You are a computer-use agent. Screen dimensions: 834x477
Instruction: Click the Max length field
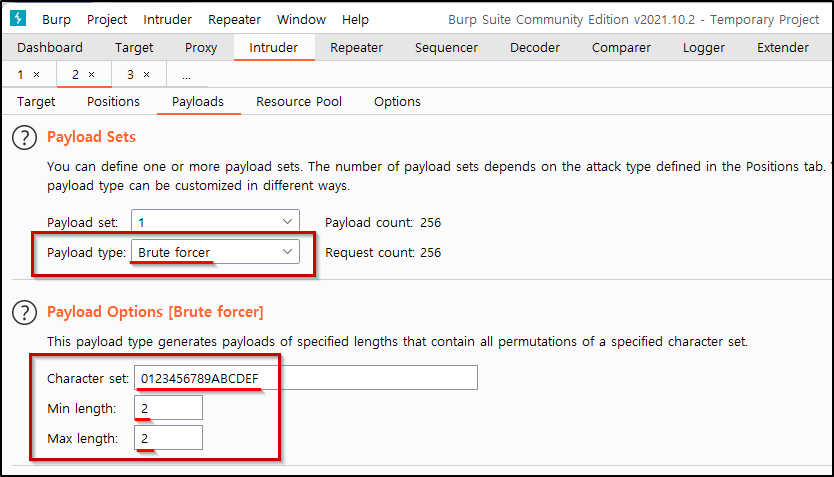coord(168,439)
